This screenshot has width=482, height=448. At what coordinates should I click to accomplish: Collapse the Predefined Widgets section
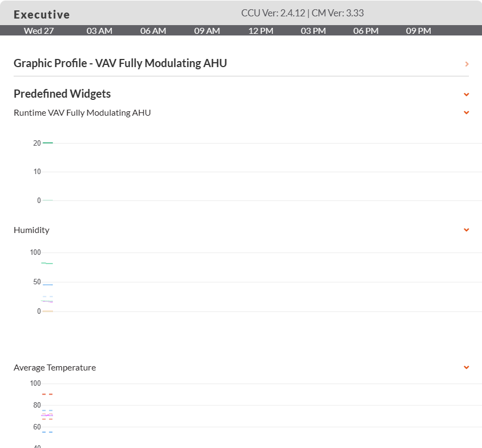(466, 94)
